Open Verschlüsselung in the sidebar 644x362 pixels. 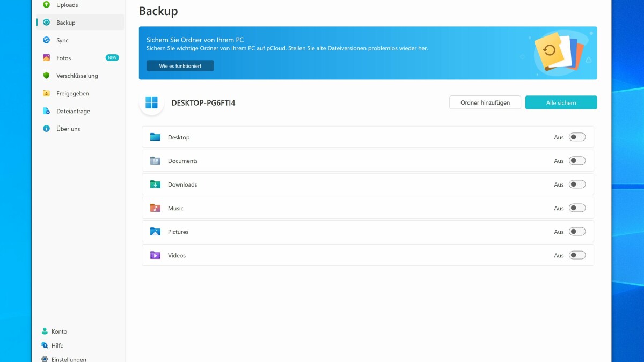(80, 76)
